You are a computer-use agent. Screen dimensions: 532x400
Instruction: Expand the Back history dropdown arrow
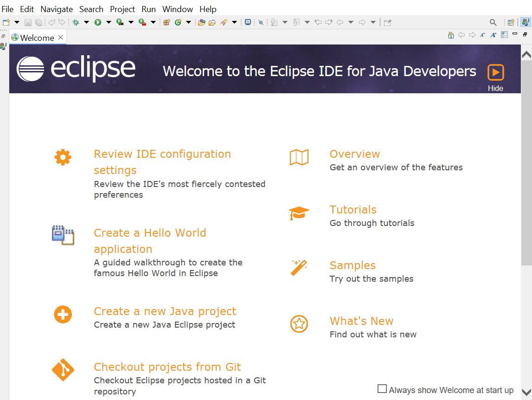351,22
